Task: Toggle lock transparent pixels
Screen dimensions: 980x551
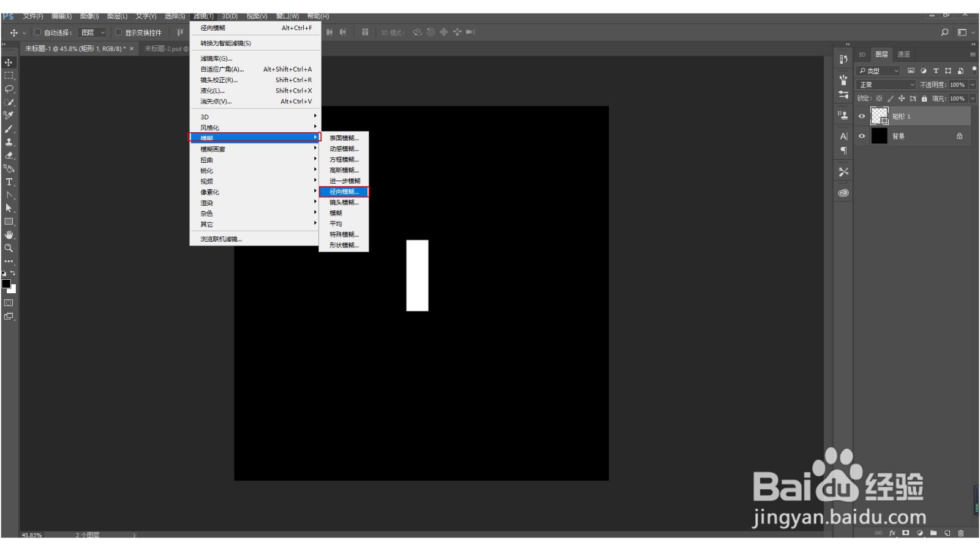Action: pyautogui.click(x=879, y=99)
